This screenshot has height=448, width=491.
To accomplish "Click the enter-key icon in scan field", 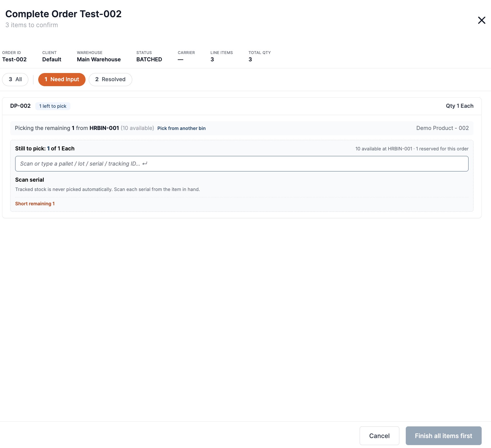I will (145, 164).
